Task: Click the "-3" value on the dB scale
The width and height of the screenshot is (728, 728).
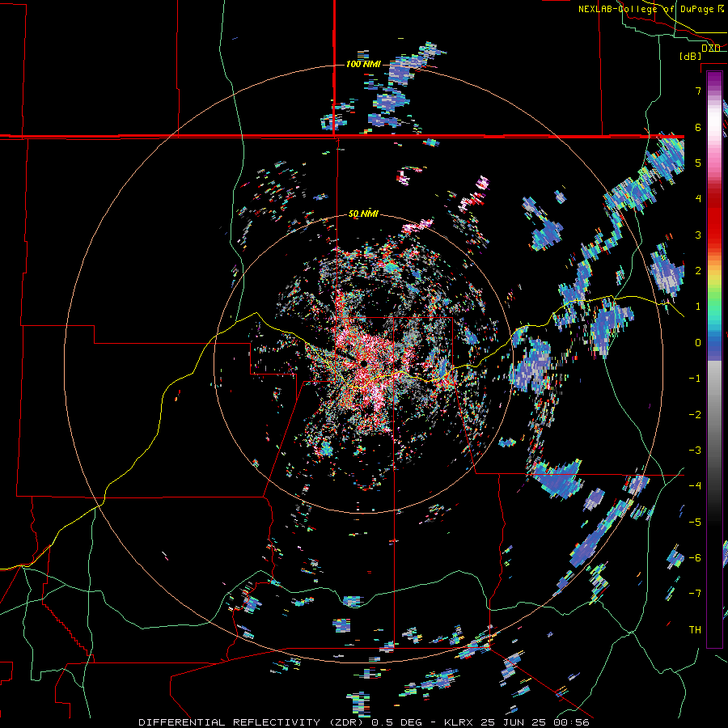Action: (x=695, y=451)
